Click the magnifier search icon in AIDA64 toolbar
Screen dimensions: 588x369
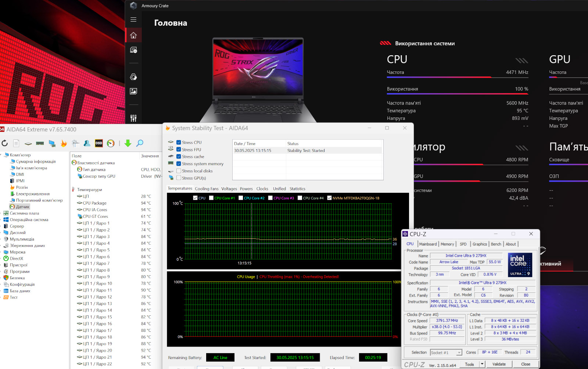[x=140, y=143]
